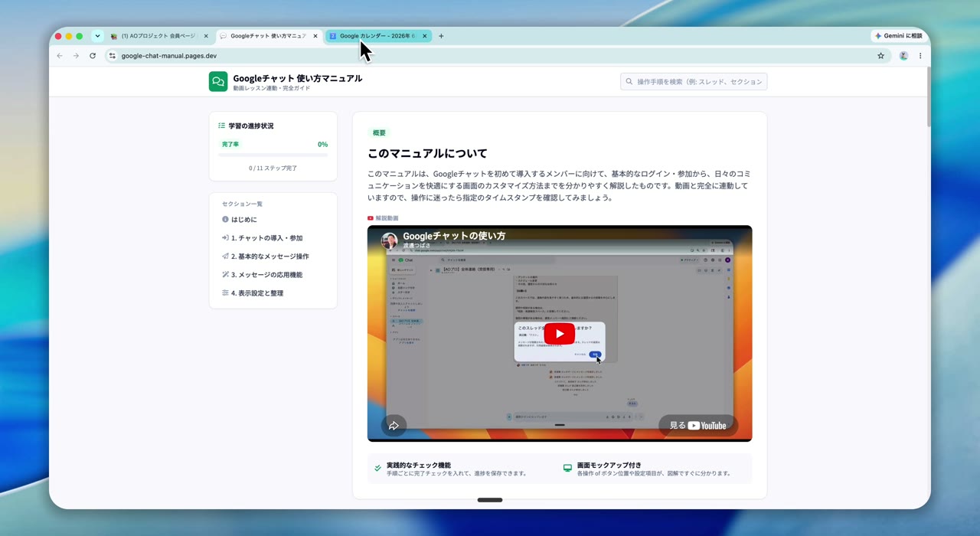Click the magnifier icon in the search box
The width and height of the screenshot is (980, 536).
click(629, 81)
